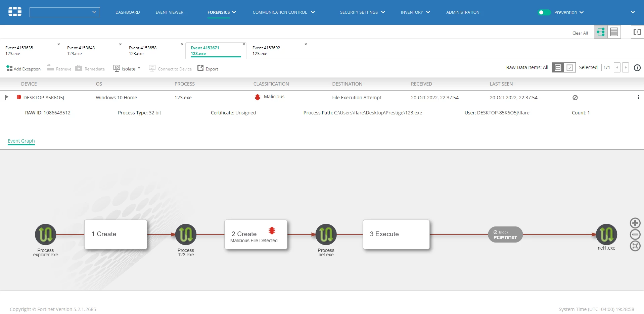Toggle selected raw data items checkbox icon

[x=570, y=68]
